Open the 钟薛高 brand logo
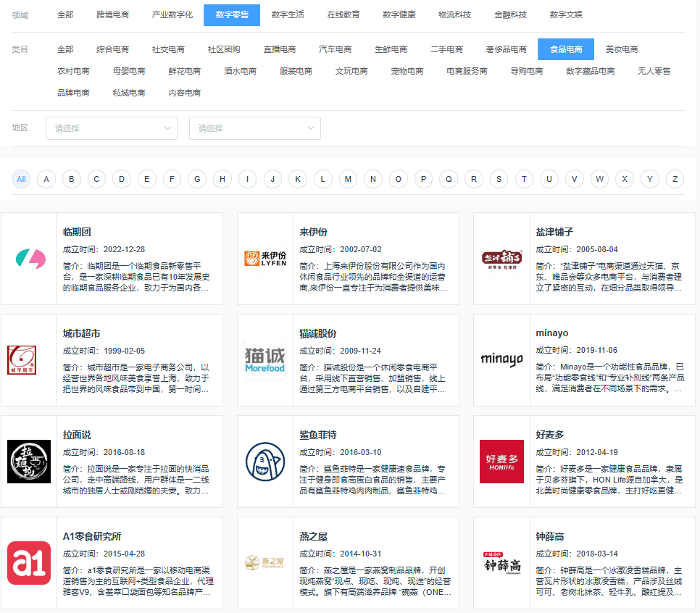The width and height of the screenshot is (700, 613). click(501, 563)
